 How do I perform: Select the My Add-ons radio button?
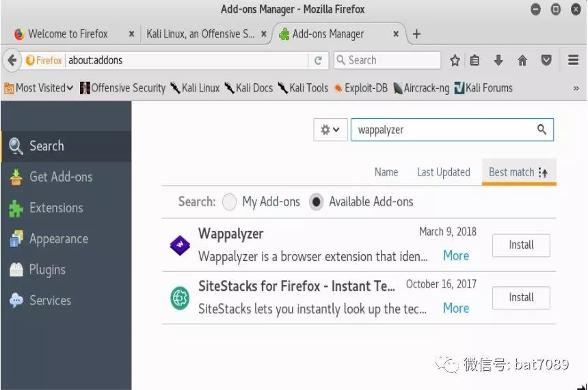(x=230, y=201)
